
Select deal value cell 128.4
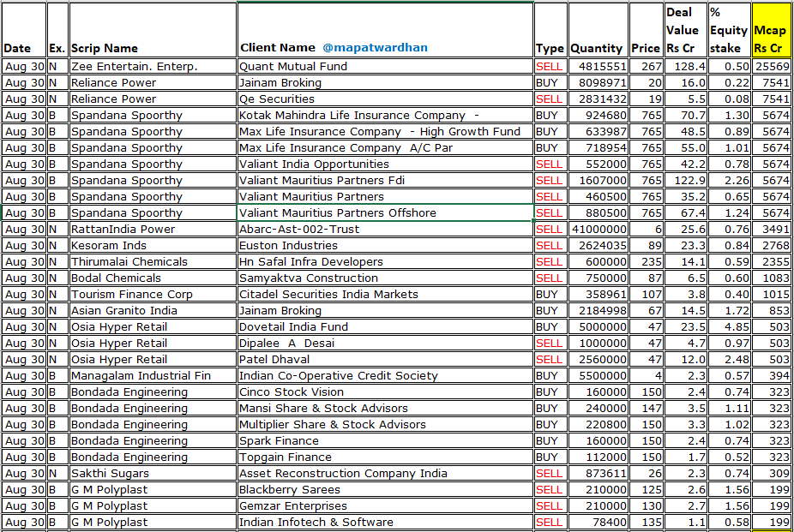pyautogui.click(x=686, y=66)
